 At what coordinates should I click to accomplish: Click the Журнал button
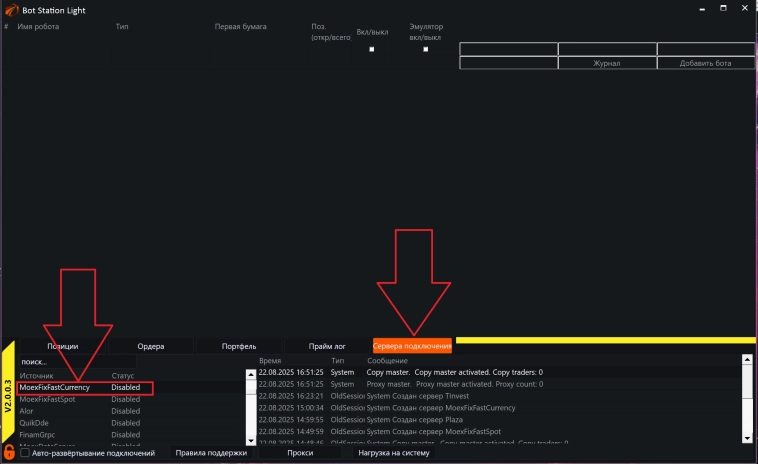click(x=607, y=63)
